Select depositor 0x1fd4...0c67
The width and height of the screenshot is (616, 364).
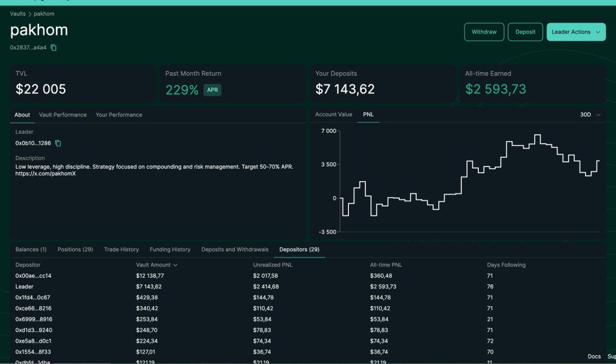(33, 297)
